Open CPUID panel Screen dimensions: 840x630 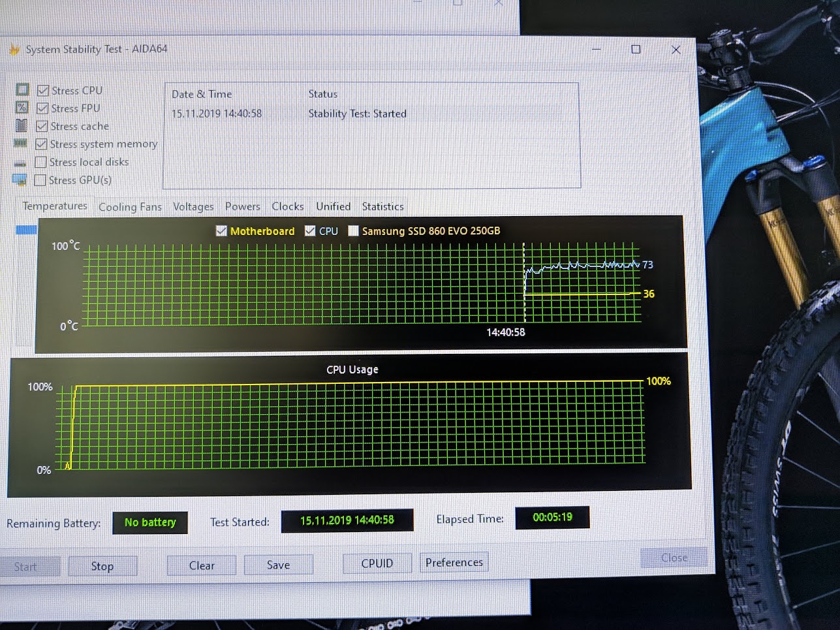click(x=377, y=563)
